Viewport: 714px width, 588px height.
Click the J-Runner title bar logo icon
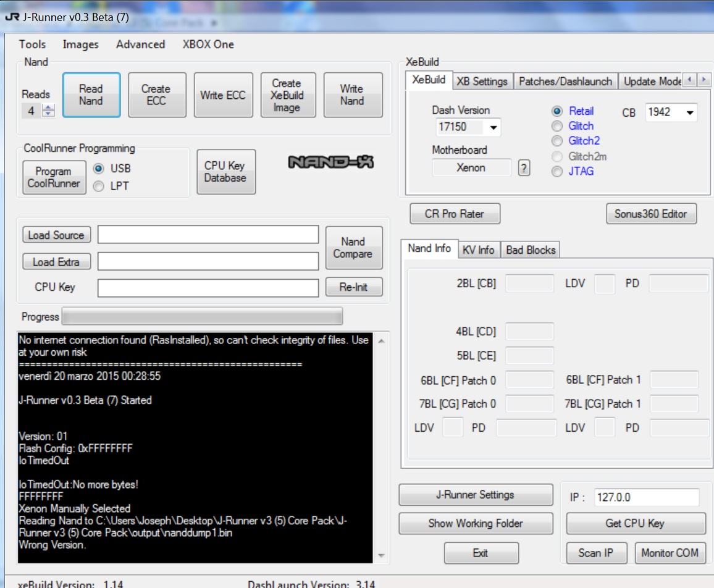pyautogui.click(x=12, y=17)
